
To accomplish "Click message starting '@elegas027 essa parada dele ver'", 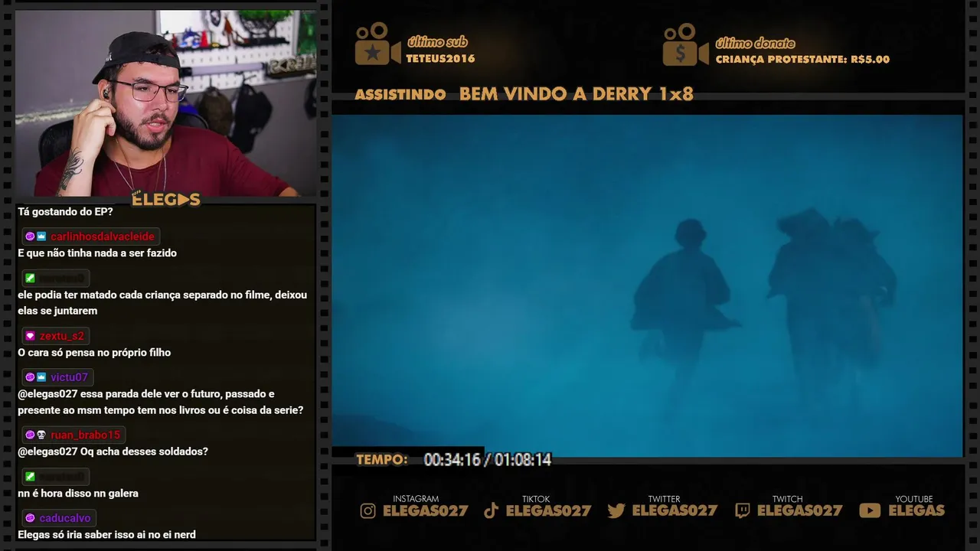I will (161, 403).
